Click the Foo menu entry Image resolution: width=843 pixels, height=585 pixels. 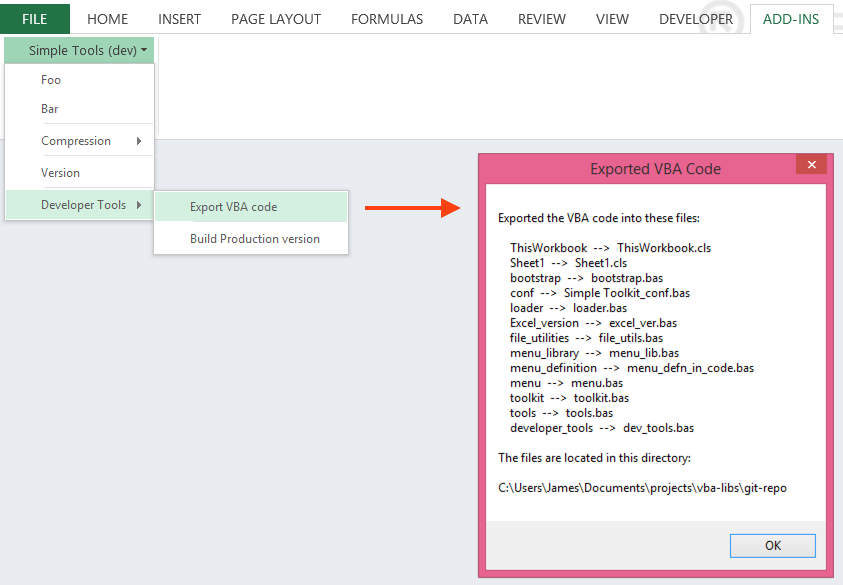[50, 79]
